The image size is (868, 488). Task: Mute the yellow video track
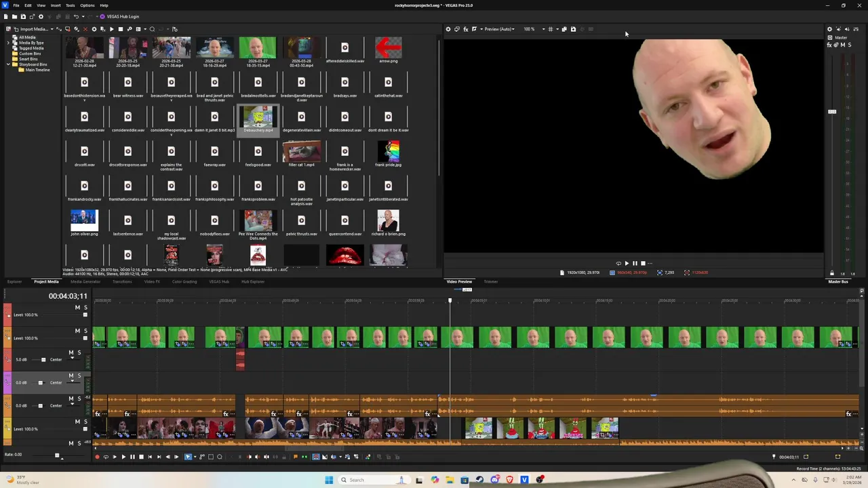[77, 422]
